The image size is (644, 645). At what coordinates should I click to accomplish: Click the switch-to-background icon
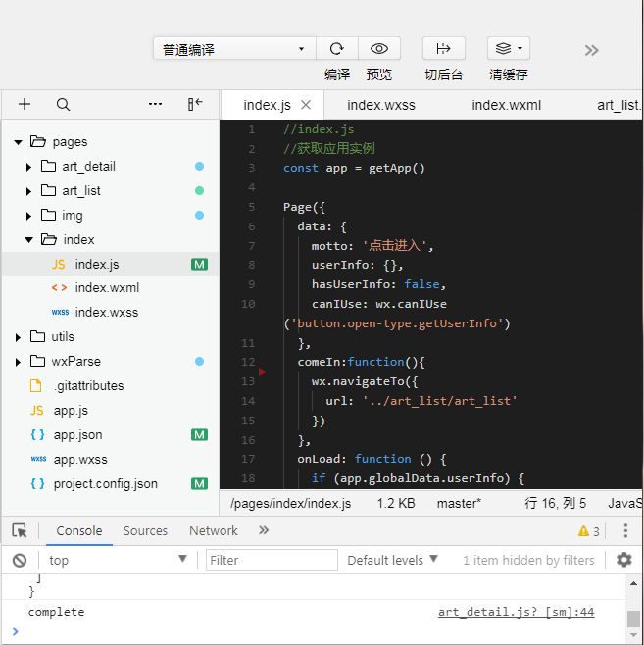(x=443, y=49)
